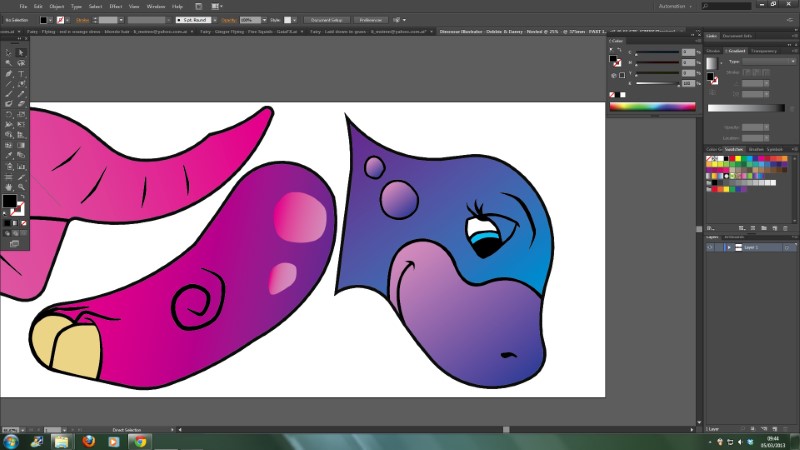Toggle visibility of Layer 1

click(x=709, y=247)
